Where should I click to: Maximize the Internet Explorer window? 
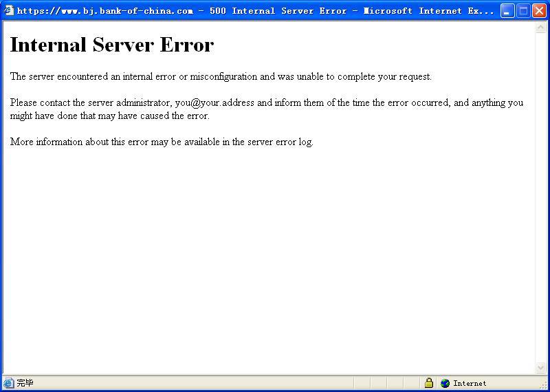click(523, 11)
